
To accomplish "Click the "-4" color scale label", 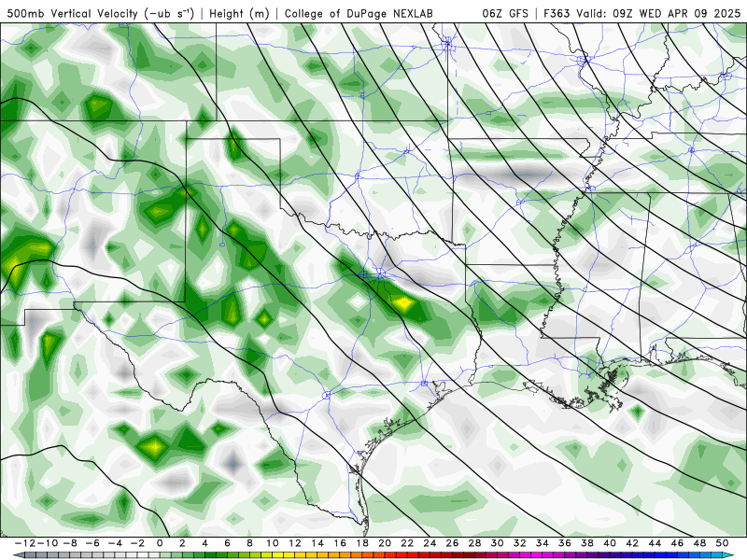I will tap(115, 543).
